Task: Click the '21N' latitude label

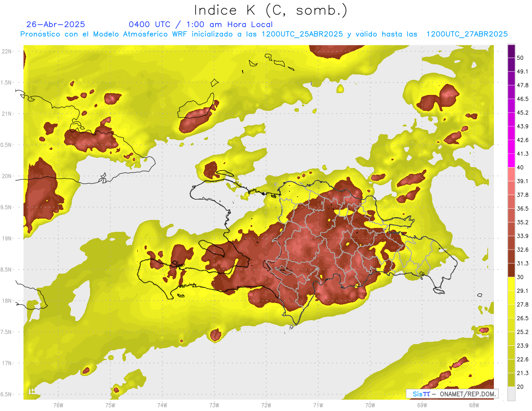Action: click(x=7, y=114)
